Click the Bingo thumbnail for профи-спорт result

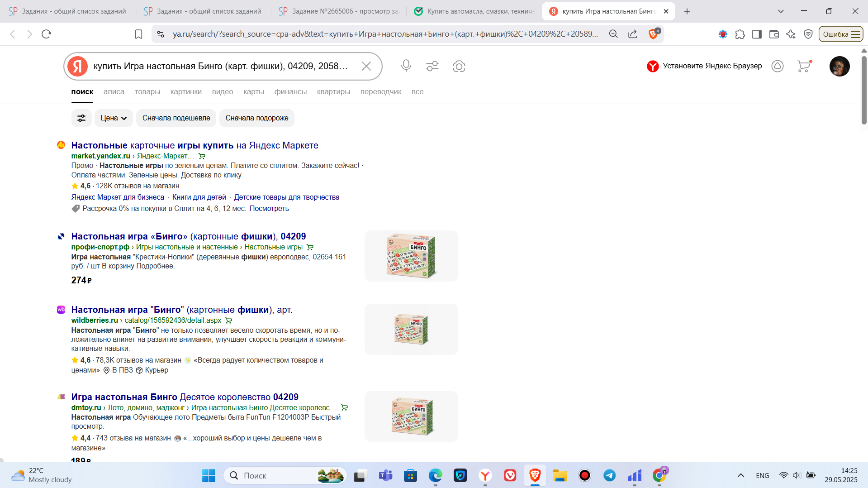(411, 256)
